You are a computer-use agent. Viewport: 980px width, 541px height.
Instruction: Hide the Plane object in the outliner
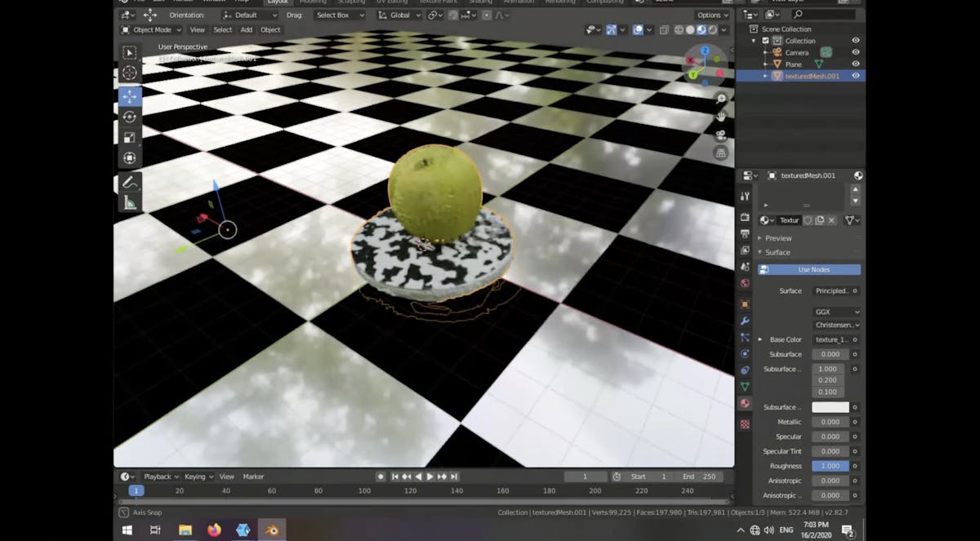click(856, 64)
